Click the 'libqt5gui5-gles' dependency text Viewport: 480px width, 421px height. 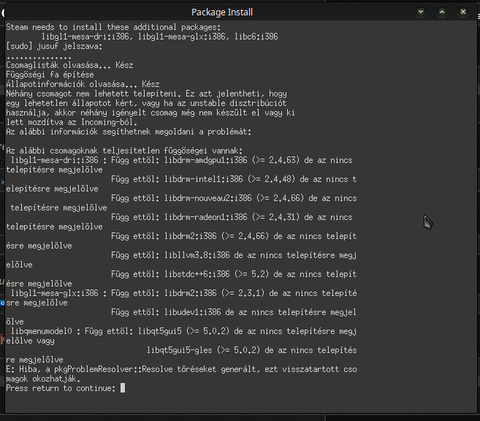(x=179, y=350)
